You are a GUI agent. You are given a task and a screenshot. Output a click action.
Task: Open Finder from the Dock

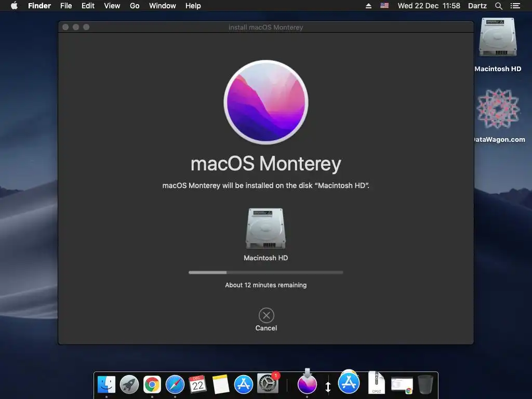coord(106,384)
